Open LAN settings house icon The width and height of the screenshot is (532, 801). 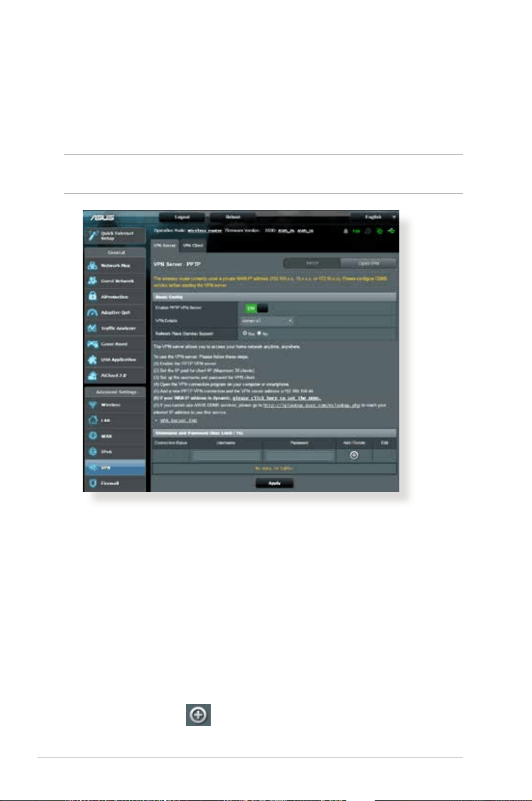92,420
